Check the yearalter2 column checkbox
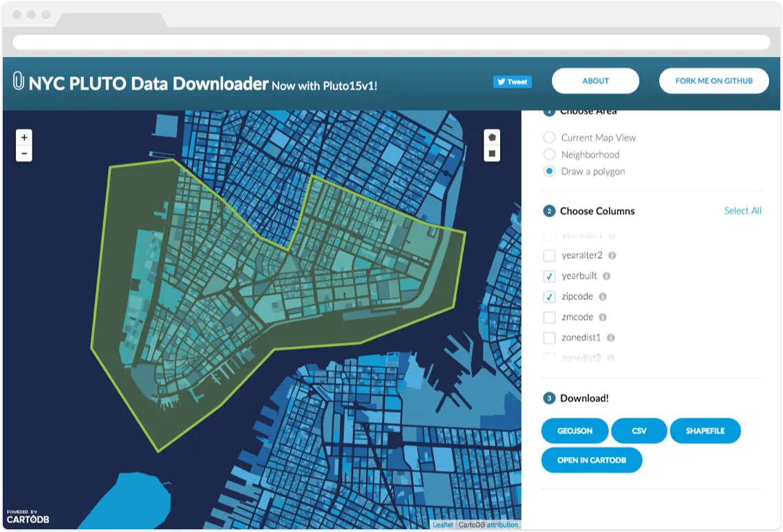The width and height of the screenshot is (783, 532). [549, 255]
